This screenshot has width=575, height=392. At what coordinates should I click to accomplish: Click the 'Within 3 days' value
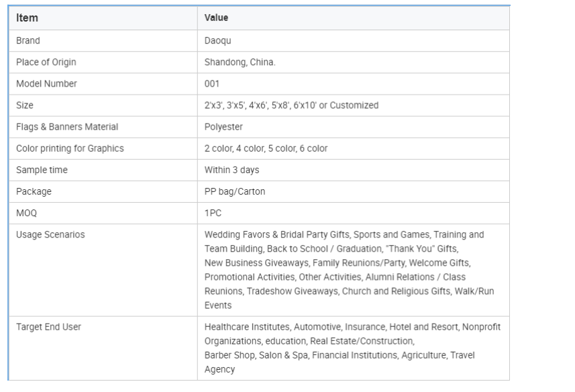(x=231, y=170)
